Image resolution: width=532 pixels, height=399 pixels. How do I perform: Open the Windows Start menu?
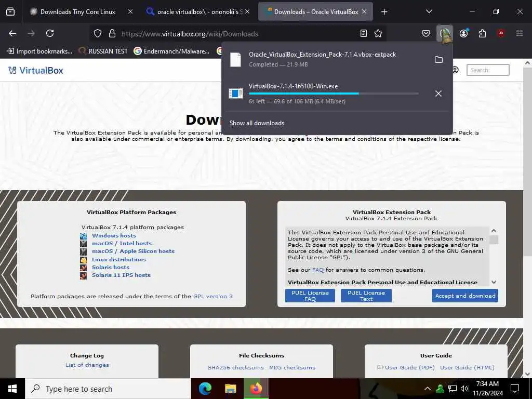(x=12, y=389)
